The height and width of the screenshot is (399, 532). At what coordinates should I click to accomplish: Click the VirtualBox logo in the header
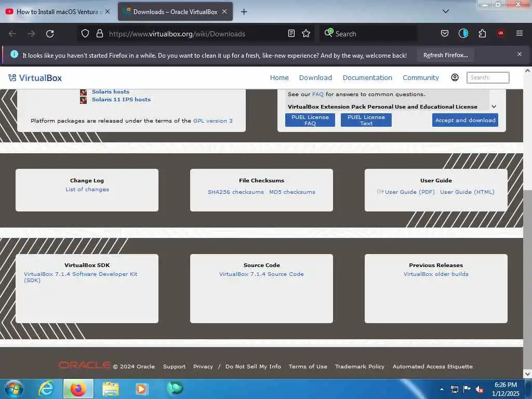[x=35, y=78]
